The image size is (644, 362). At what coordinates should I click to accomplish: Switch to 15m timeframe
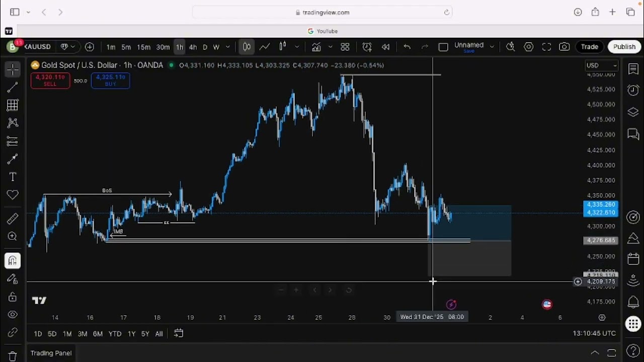(144, 47)
